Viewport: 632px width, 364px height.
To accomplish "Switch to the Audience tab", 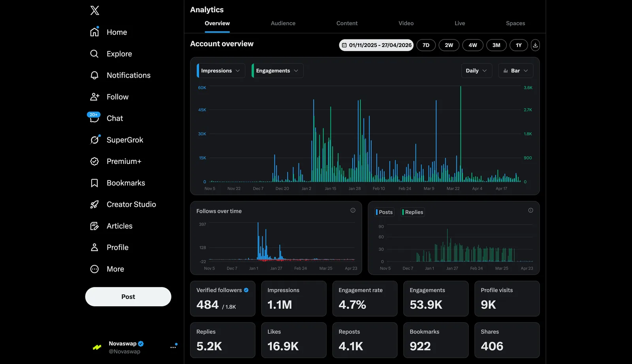I will pyautogui.click(x=283, y=23).
